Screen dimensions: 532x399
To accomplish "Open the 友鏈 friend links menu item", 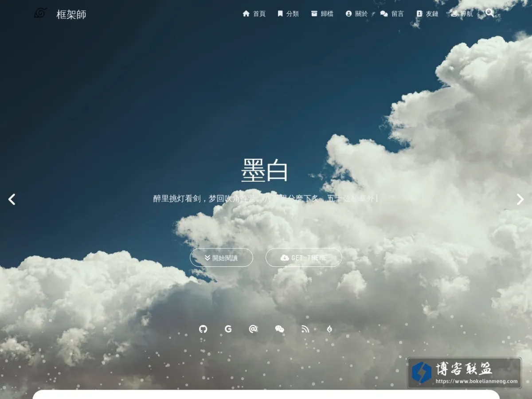I will (x=427, y=14).
